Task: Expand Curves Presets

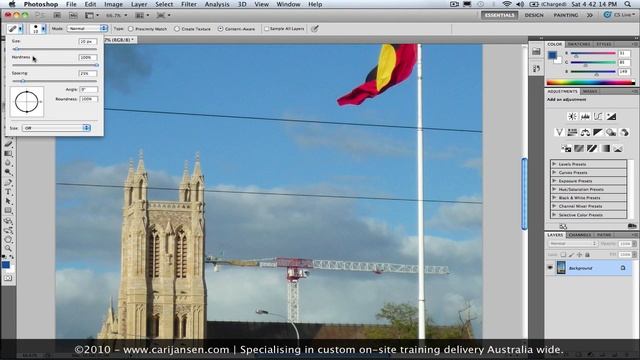Action: click(554, 173)
